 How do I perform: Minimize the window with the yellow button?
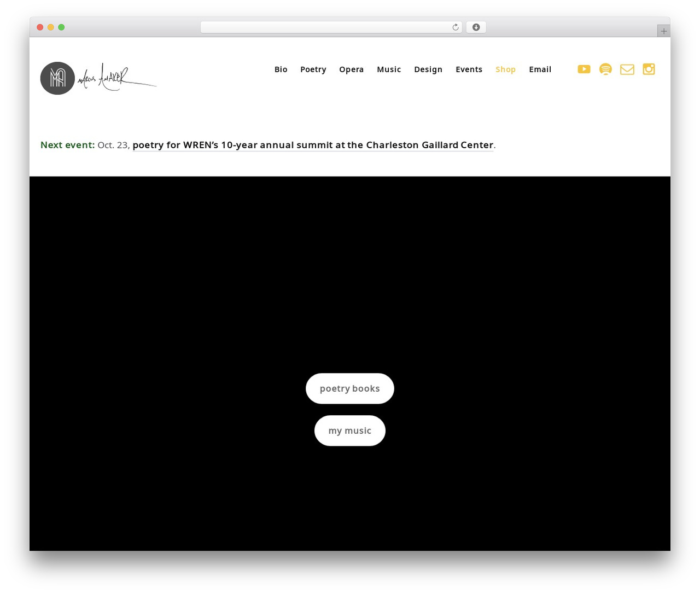click(x=51, y=27)
